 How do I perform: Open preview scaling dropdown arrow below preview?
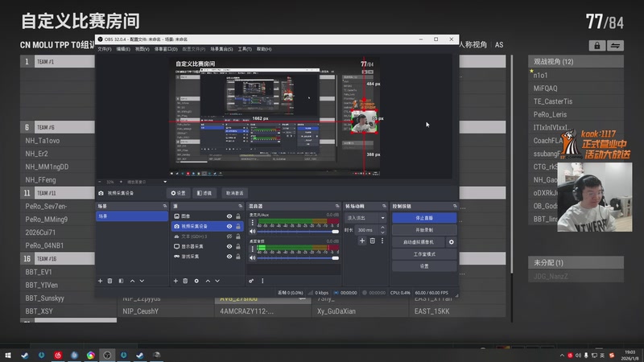tap(165, 182)
